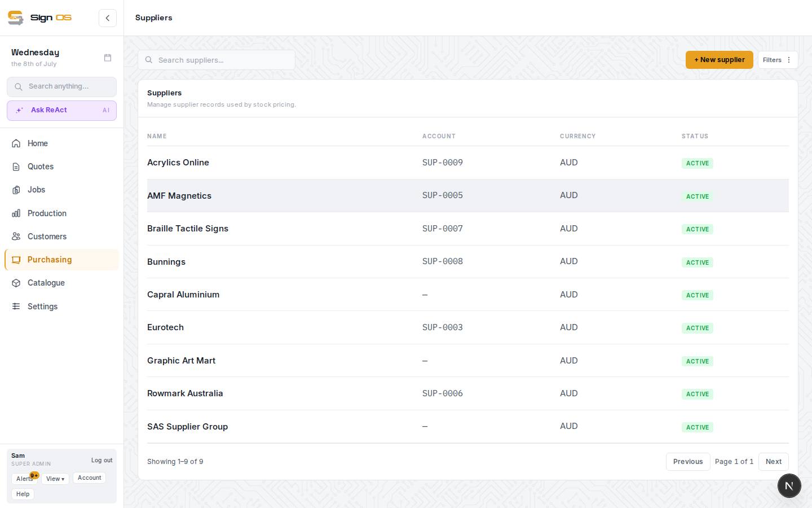The width and height of the screenshot is (812, 508).
Task: Open the Filters menu
Action: [778, 60]
